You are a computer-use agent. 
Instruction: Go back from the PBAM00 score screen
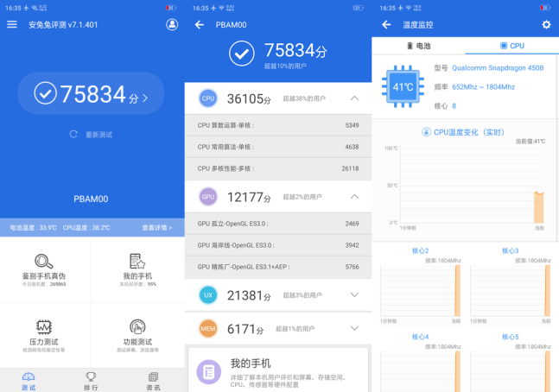(200, 24)
